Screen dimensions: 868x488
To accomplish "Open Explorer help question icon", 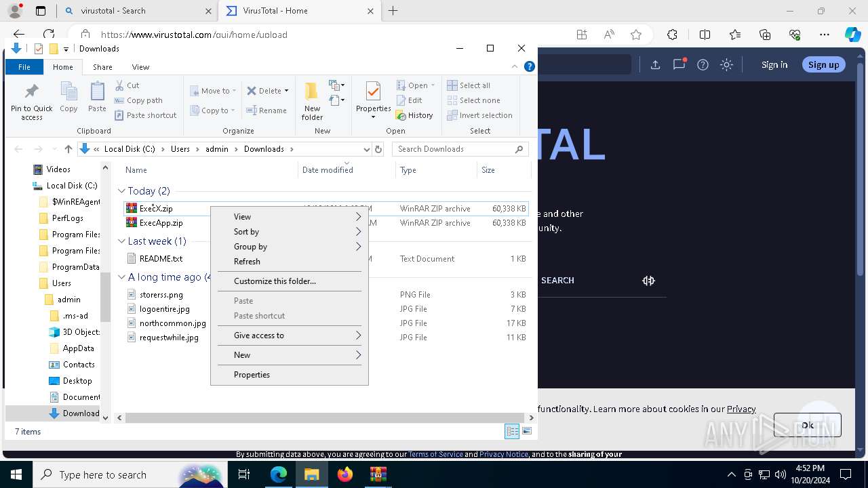I will tap(530, 66).
